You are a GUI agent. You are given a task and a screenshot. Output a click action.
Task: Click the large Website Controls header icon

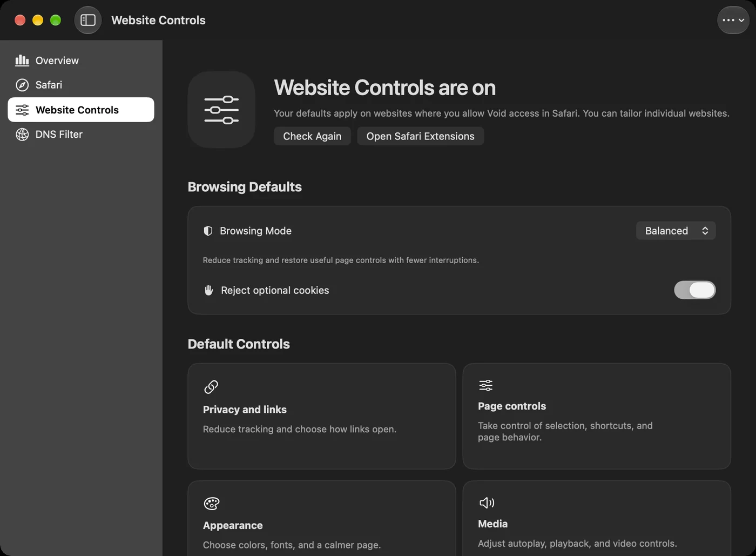point(221,110)
